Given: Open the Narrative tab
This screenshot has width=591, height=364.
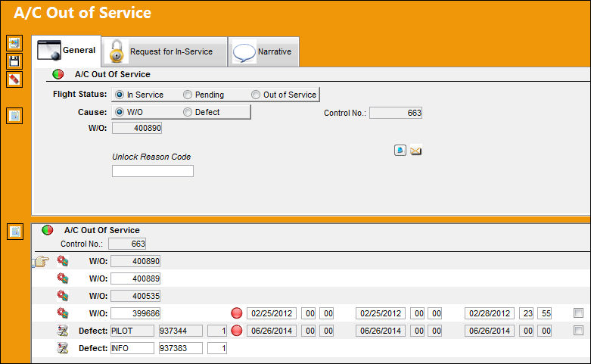Looking at the screenshot, I should coord(264,51).
